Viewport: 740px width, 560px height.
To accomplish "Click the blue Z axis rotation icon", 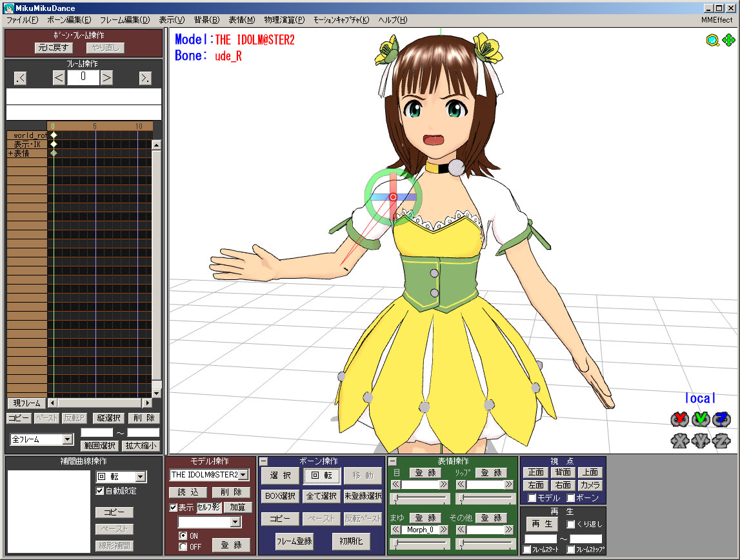I will click(x=721, y=419).
